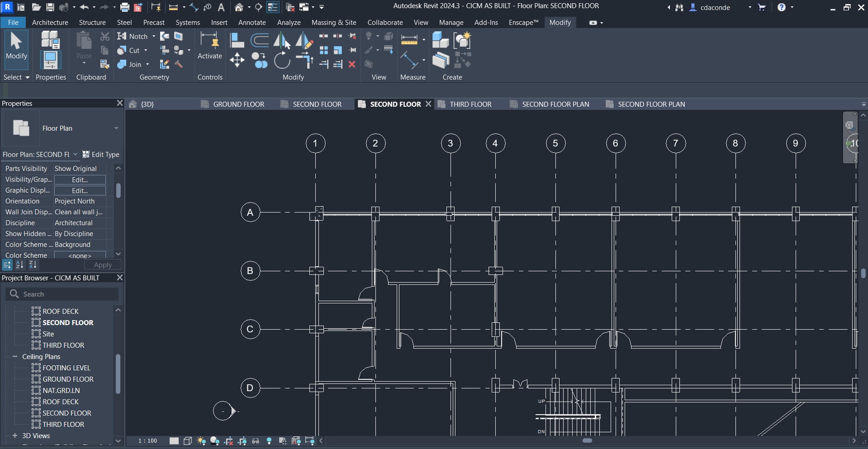Click the Edit Type button

tap(101, 155)
